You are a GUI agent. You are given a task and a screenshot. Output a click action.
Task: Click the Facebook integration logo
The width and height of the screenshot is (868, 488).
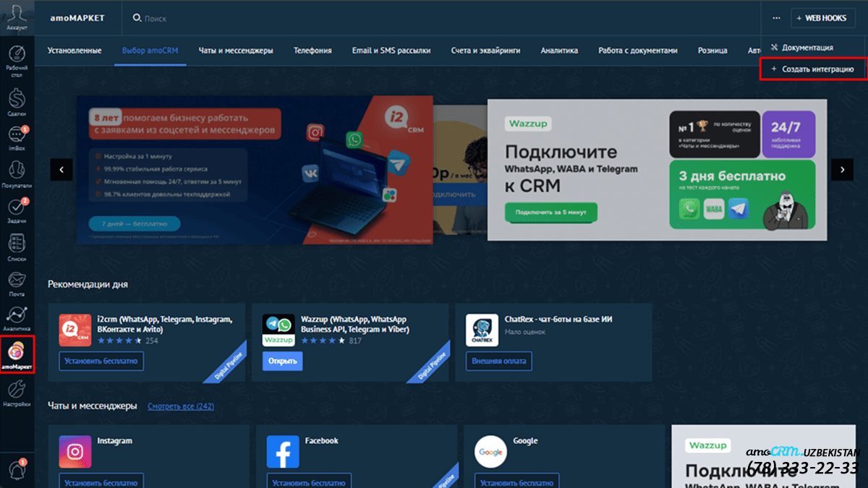click(x=282, y=452)
